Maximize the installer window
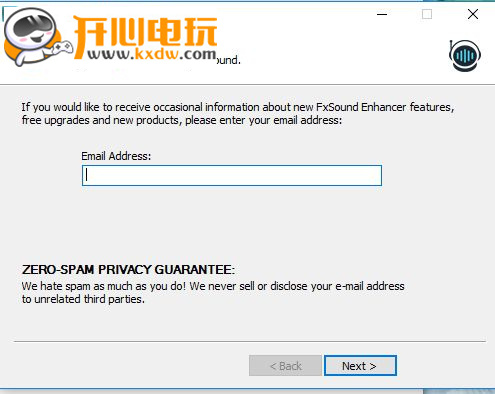 click(x=427, y=14)
